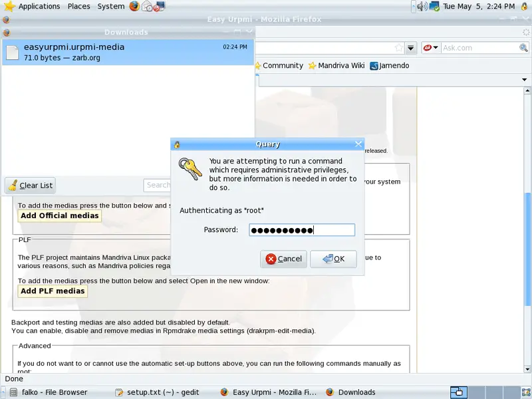Click the scrollbar up arrow
The width and height of the screenshot is (532, 399).
coord(527,90)
